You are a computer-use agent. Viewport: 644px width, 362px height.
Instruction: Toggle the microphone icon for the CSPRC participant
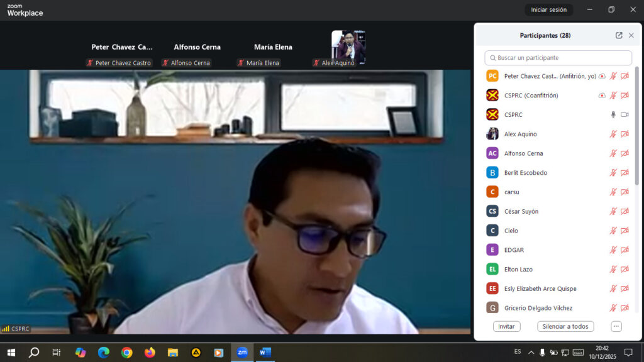613,115
